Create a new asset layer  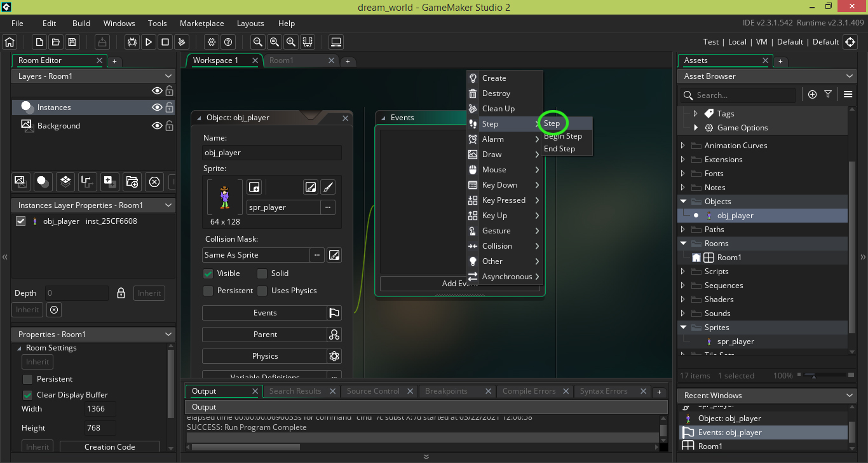pyautogui.click(x=109, y=182)
